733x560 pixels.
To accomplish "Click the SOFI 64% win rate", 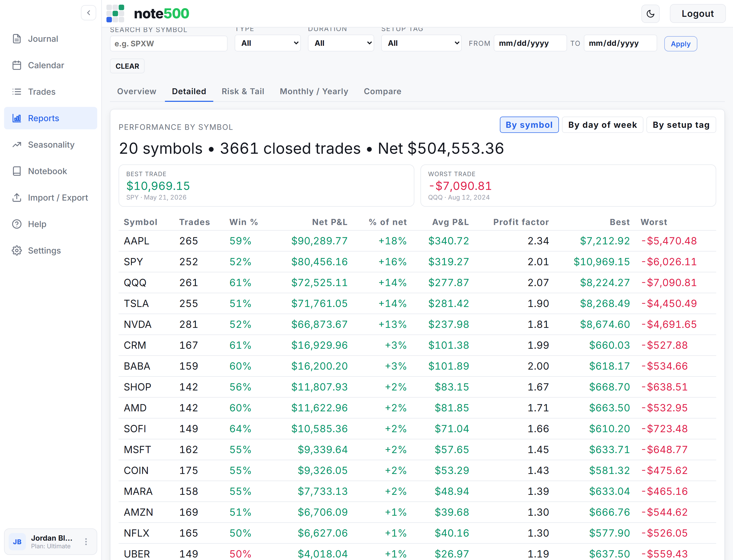I will point(240,429).
